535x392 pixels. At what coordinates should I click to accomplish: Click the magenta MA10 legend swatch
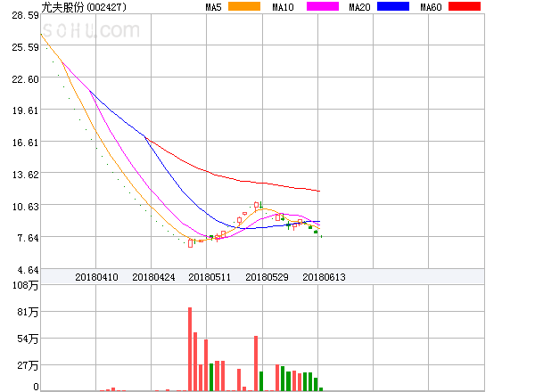323,6
